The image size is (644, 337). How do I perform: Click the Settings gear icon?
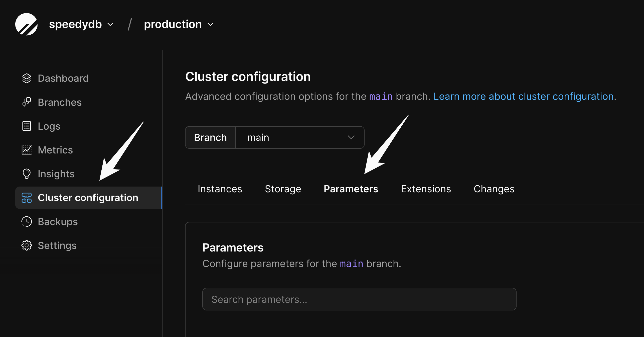27,245
